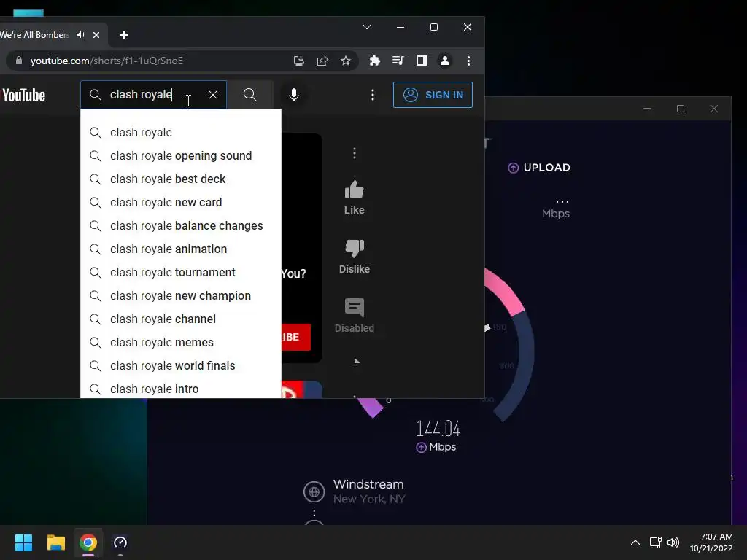Open the tab search chevron dropdown
The image size is (747, 560).
coord(367,27)
